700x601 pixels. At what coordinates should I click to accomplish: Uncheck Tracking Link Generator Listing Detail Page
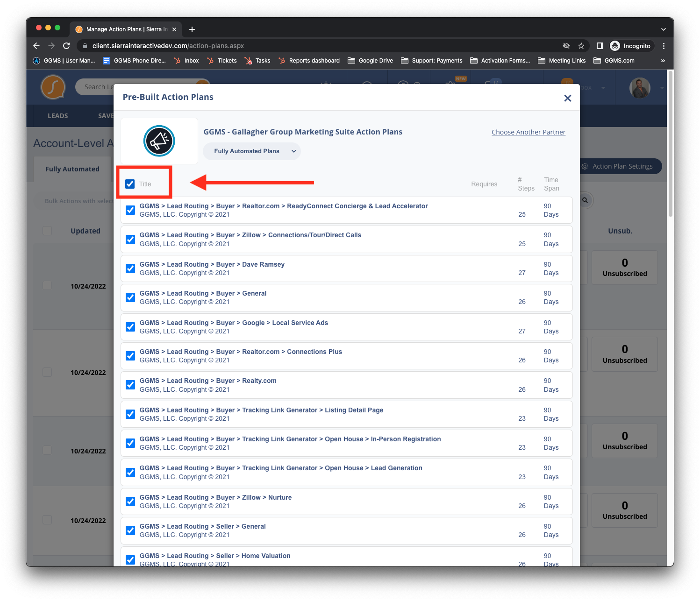130,414
